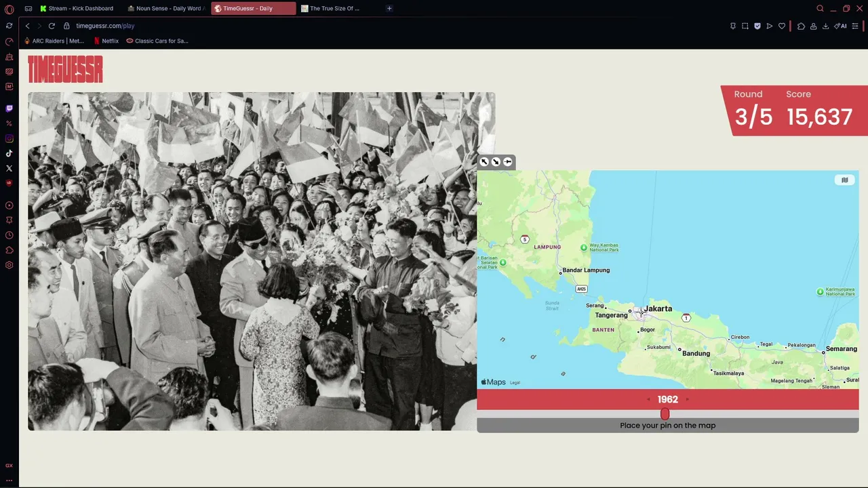The height and width of the screenshot is (488, 868).
Task: Decrease the year with left arrow
Action: (648, 399)
